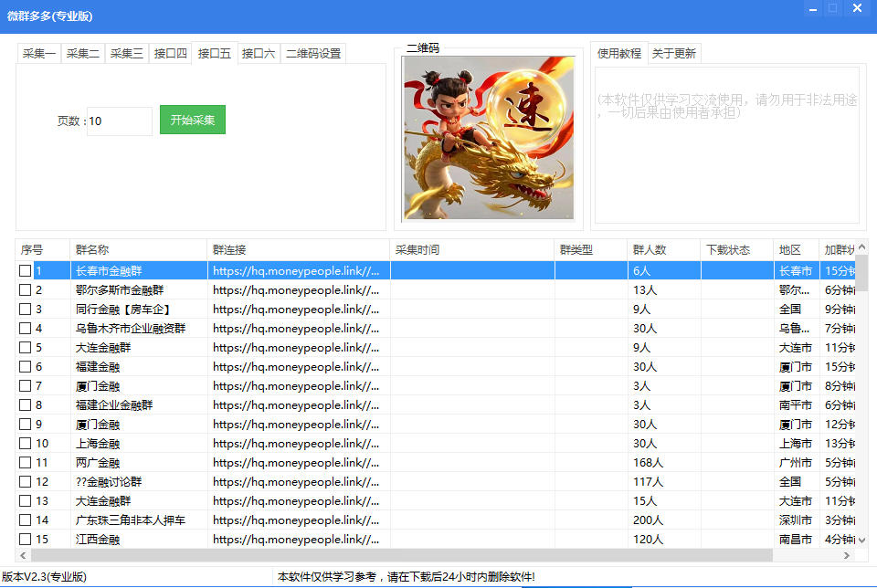Check the checkbox for 长春市金融群

click(25, 270)
